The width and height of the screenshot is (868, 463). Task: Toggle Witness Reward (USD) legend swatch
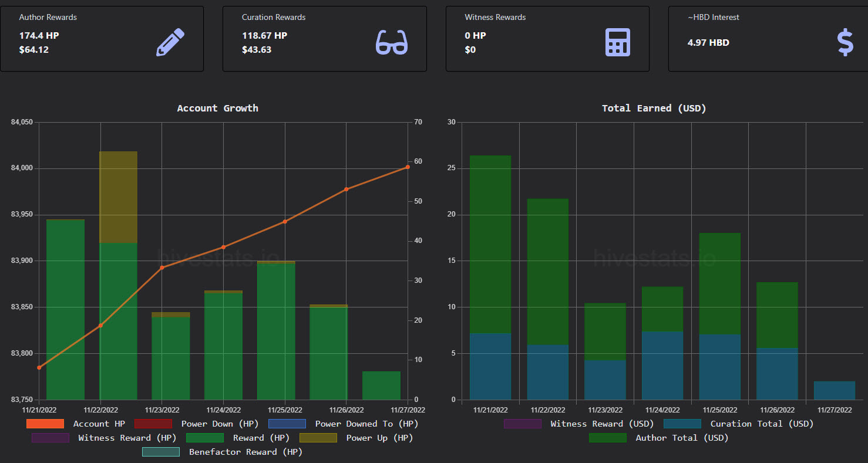tap(523, 423)
